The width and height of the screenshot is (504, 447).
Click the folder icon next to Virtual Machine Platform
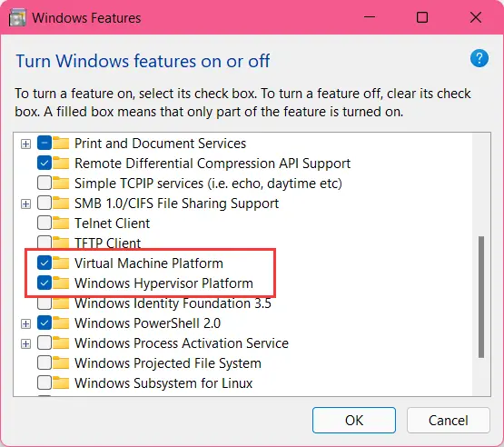point(61,263)
